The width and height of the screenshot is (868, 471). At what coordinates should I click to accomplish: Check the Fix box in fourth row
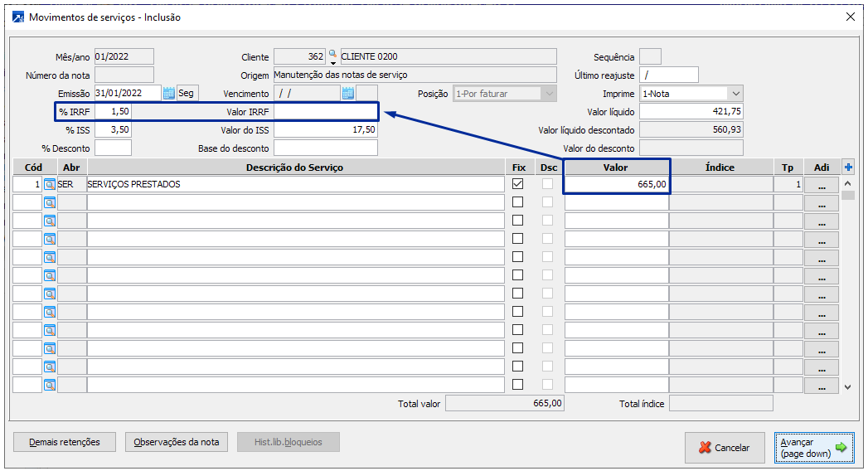(517, 239)
